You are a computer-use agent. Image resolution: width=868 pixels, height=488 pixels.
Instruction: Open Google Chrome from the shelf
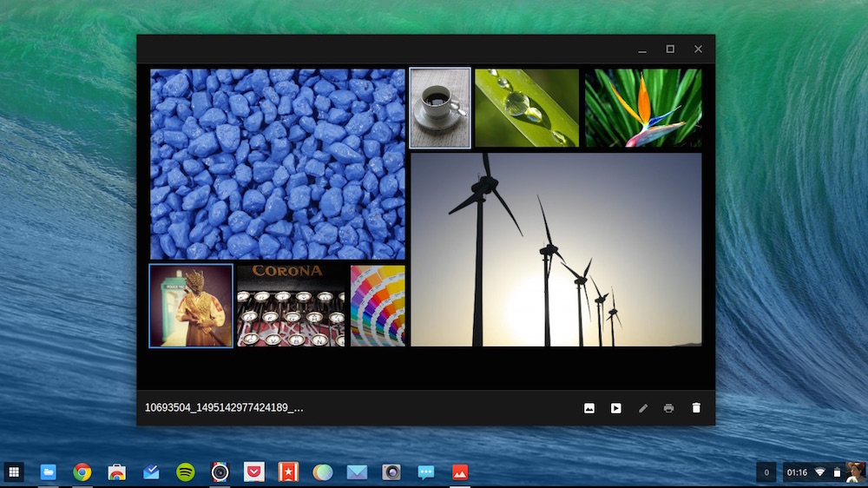pyautogui.click(x=82, y=472)
